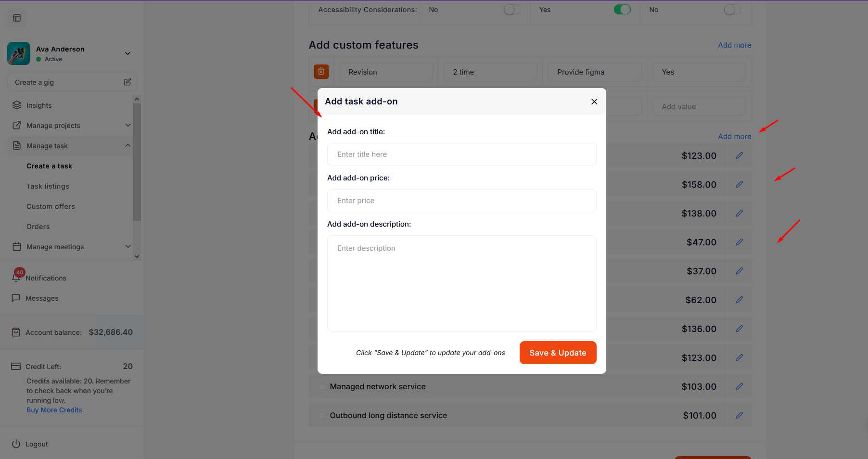Click the edit pencil for $158.00 add-on
Image resolution: width=868 pixels, height=459 pixels.
click(x=739, y=184)
